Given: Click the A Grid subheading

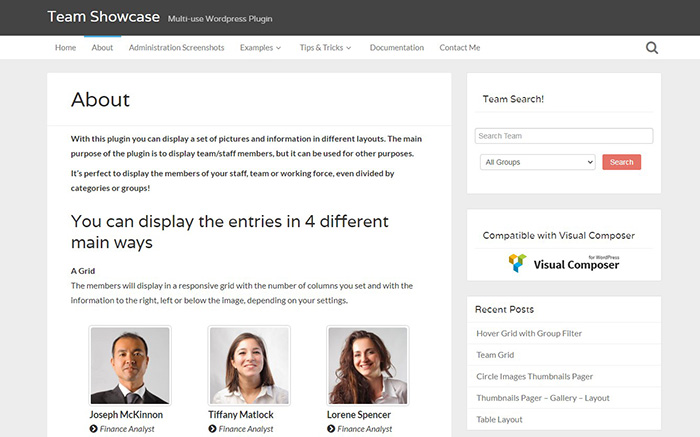Looking at the screenshot, I should [x=83, y=271].
